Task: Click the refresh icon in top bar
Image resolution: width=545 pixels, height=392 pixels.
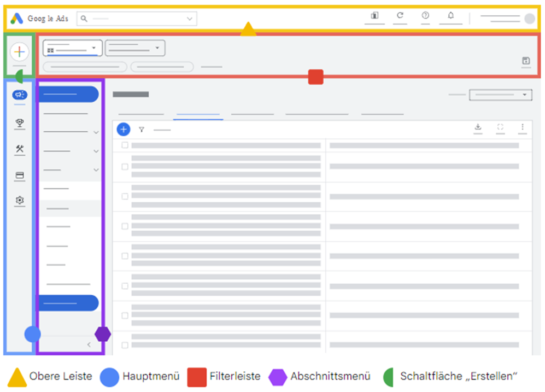Action: [x=400, y=16]
